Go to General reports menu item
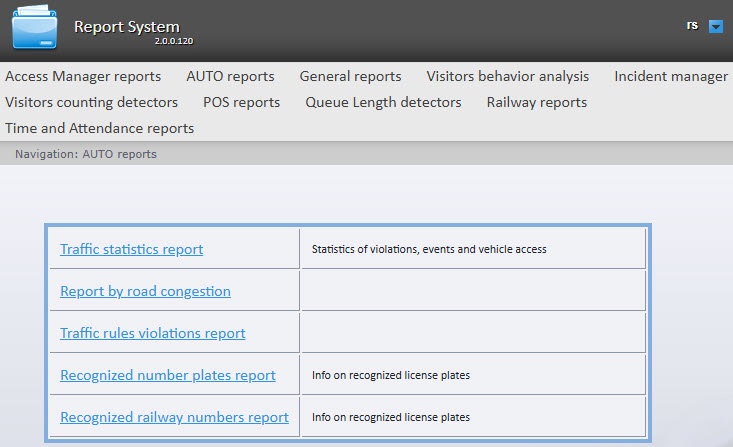The height and width of the screenshot is (447, 733). coord(351,76)
